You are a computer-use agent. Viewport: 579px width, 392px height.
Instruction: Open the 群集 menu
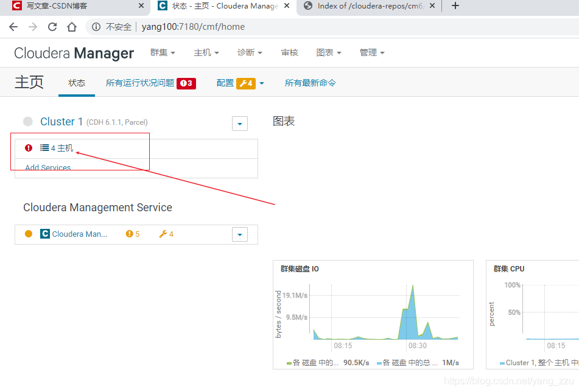click(163, 53)
